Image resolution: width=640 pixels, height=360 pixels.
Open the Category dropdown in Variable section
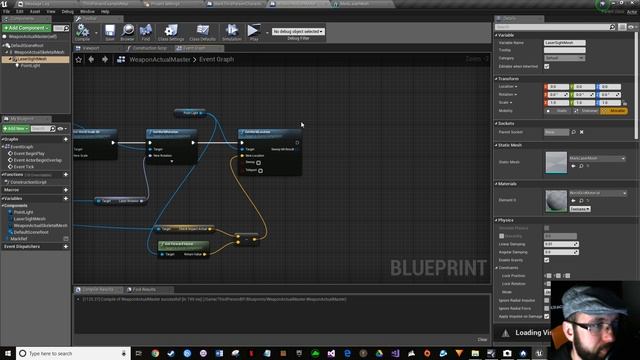(564, 58)
